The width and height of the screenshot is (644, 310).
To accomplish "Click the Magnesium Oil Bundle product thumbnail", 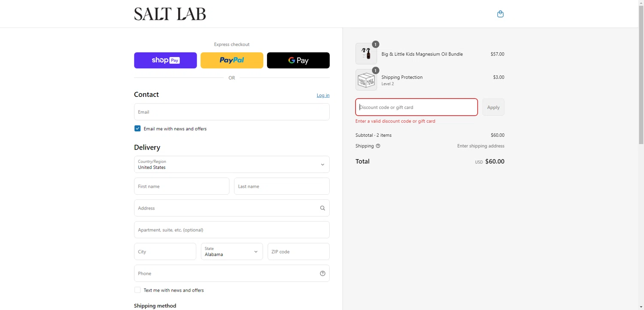I will [366, 54].
